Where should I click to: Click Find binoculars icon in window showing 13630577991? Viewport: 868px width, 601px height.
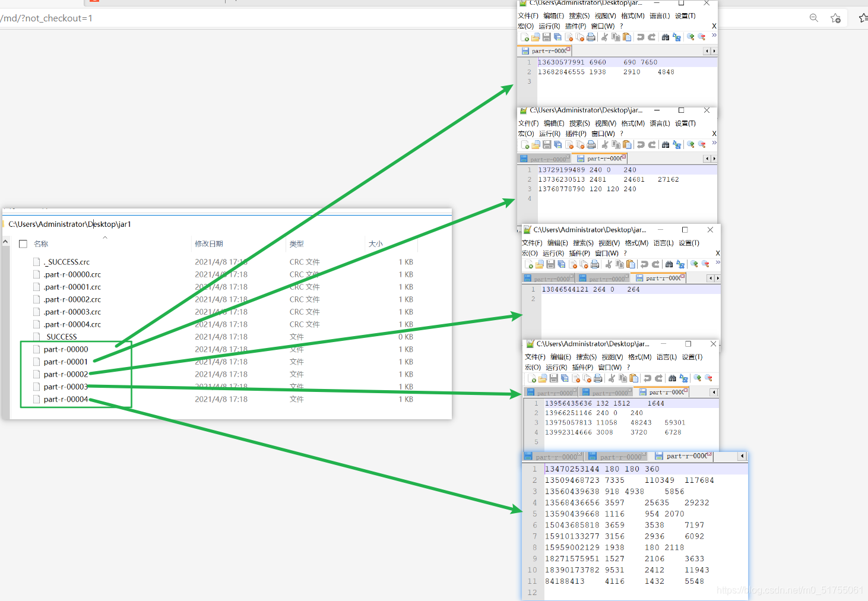(666, 37)
